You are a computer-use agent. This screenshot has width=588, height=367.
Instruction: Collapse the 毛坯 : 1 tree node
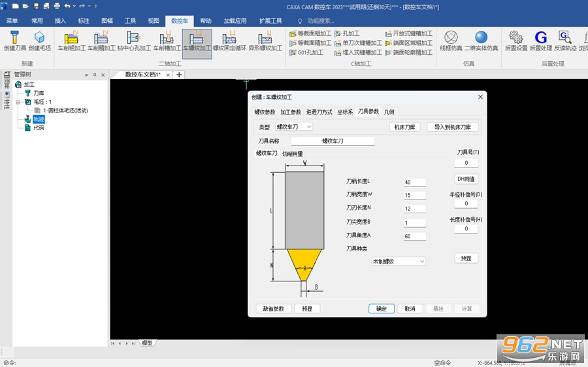point(18,102)
